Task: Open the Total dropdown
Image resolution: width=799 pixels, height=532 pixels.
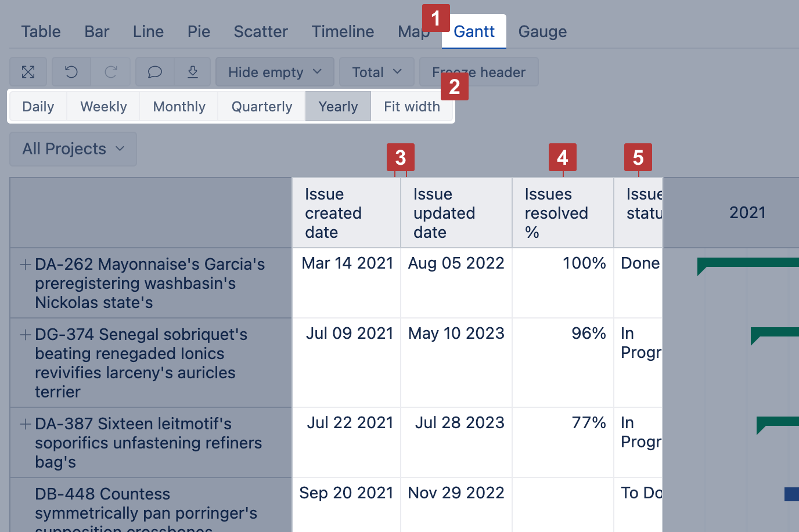Action: pos(376,72)
